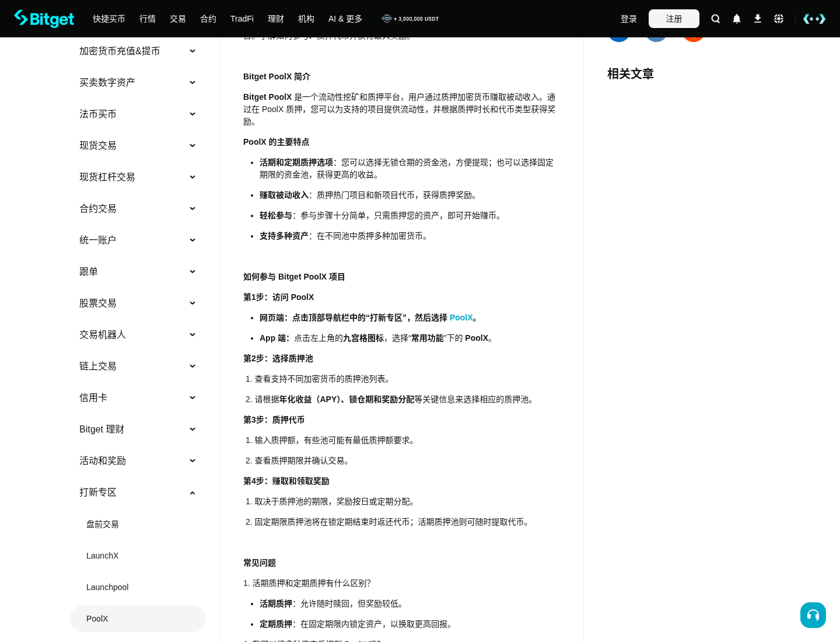Open 交易 top navigation menu
840x642 pixels.
point(178,19)
